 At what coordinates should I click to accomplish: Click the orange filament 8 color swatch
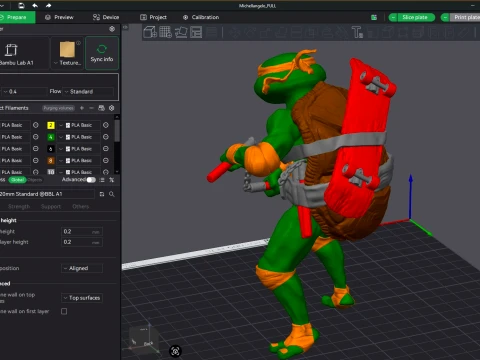51,161
